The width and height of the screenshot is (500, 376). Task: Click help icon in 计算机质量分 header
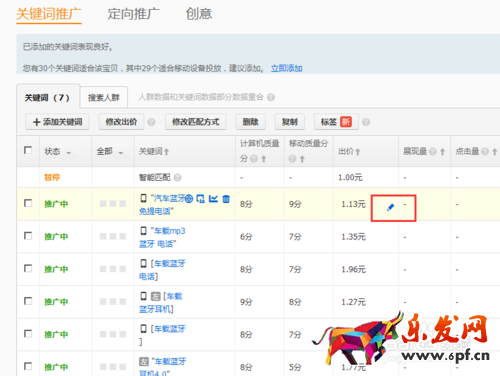(254, 159)
